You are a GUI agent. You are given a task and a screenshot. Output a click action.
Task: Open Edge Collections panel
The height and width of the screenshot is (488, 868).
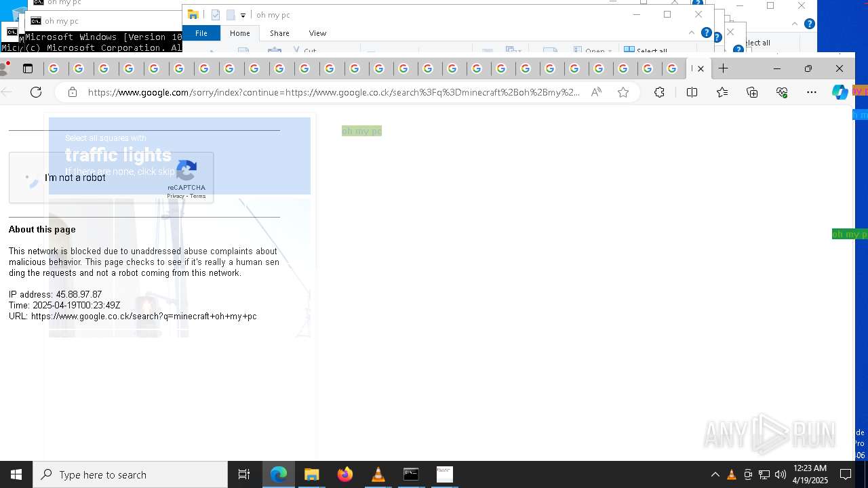(752, 92)
